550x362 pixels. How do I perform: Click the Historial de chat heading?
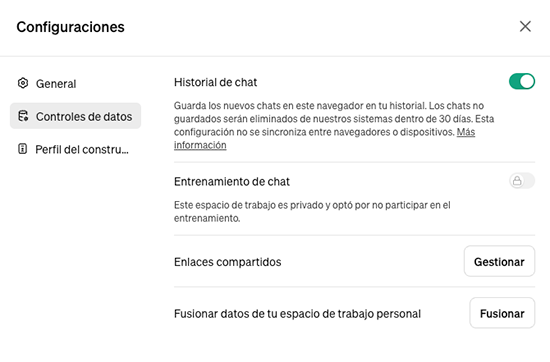point(215,82)
